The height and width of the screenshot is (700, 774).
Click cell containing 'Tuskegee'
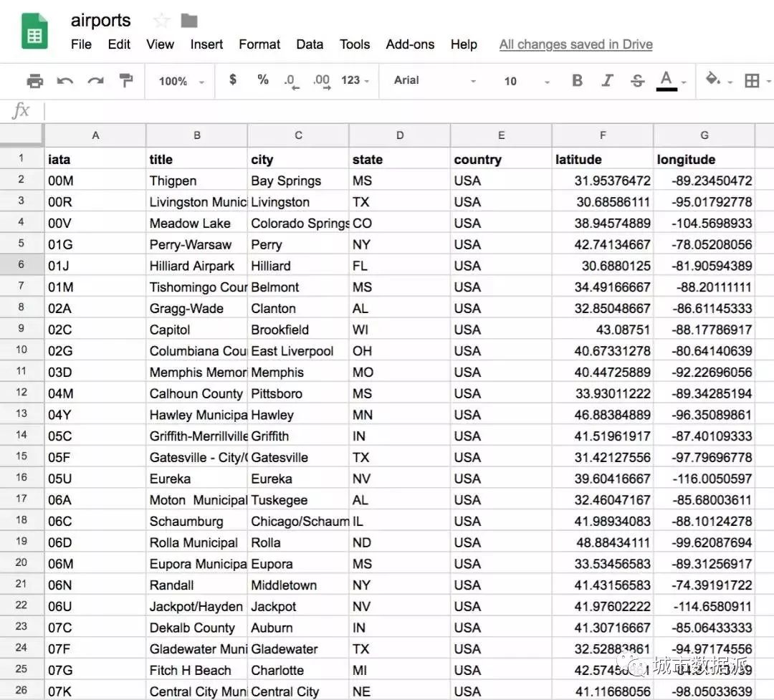pos(298,499)
